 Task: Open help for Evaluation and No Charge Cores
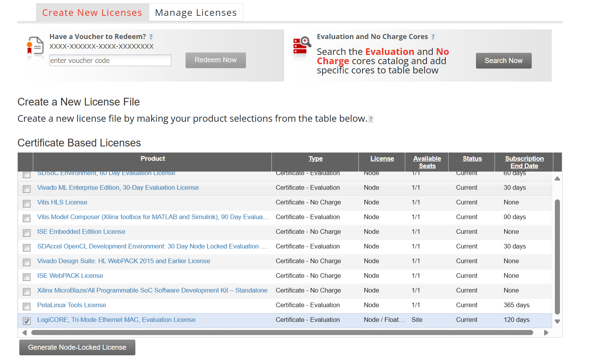click(434, 37)
